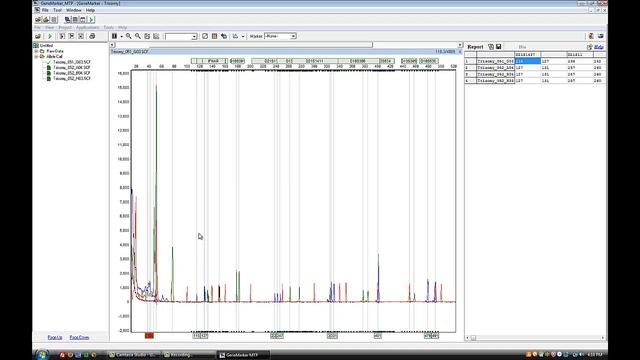The height and width of the screenshot is (360, 640).
Task: Click the chart settings icon before the empty combo box
Action: 156,36
